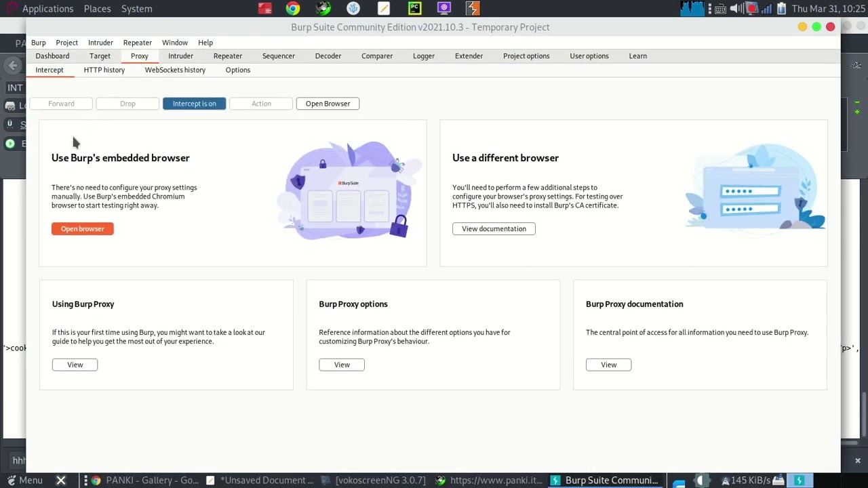Open the Action button menu
This screenshot has height=488, width=868.
click(261, 104)
